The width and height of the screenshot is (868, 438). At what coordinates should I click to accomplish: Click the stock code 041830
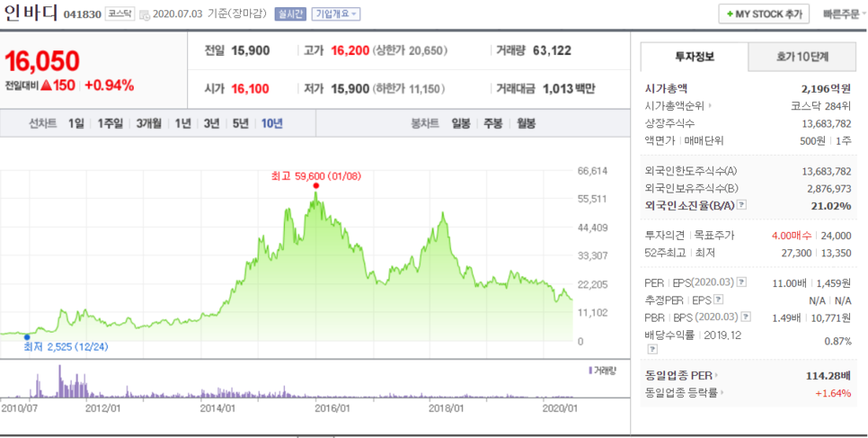pos(83,14)
